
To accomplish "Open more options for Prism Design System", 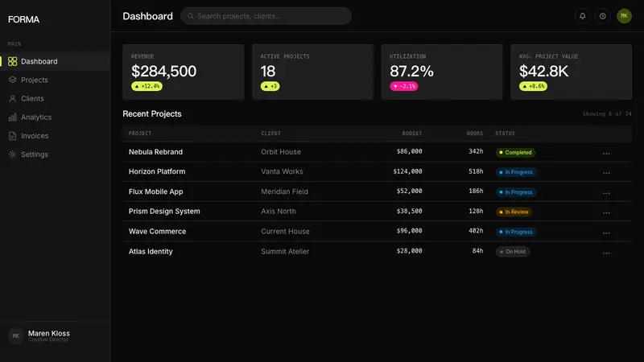I will 606,212.
